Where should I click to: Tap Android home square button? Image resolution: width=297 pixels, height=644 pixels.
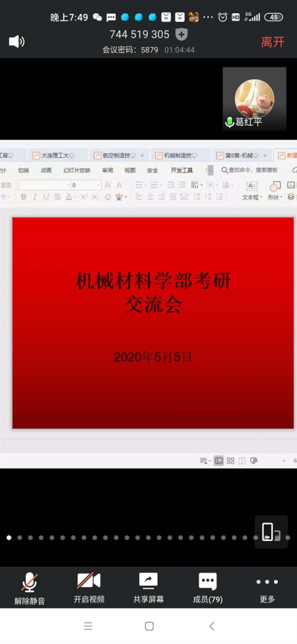149,626
